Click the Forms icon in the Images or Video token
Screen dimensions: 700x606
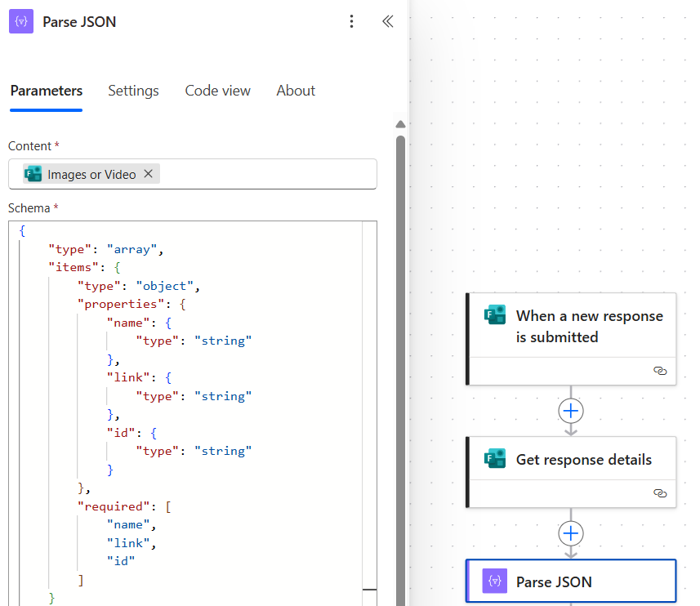tap(33, 173)
